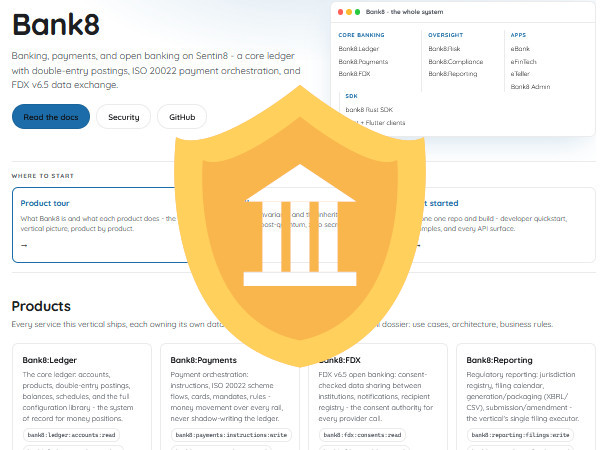This screenshot has width=600, height=450.
Task: Click the bank8:reporting:filings:write scope tag
Action: (520, 435)
